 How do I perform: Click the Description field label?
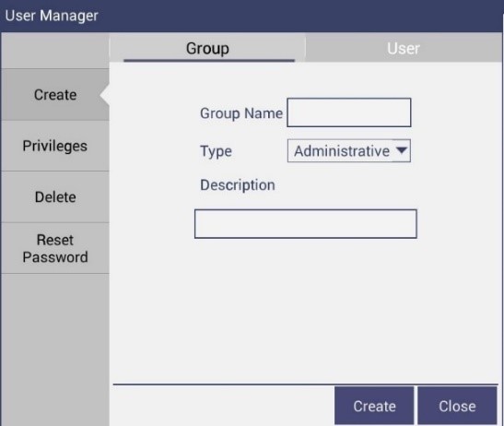pos(238,185)
